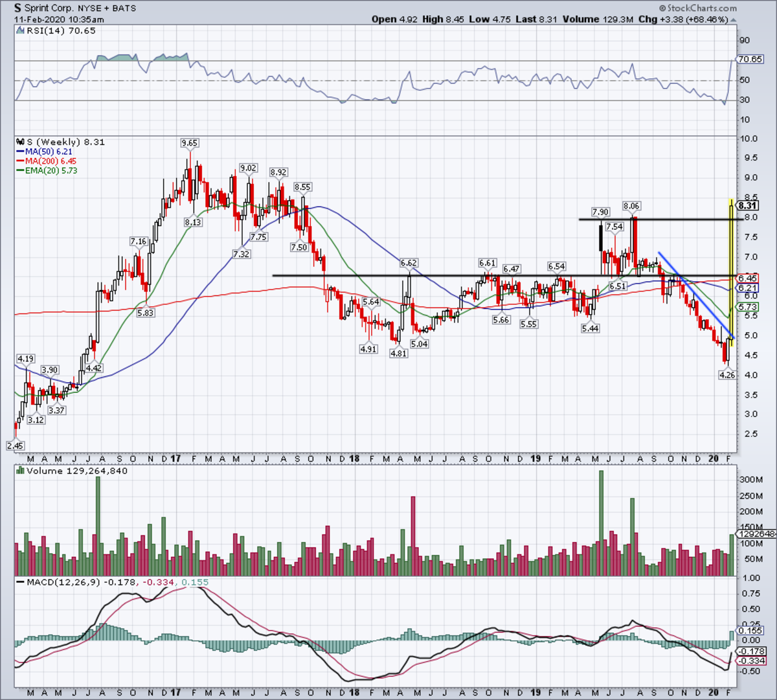Click the 7.50 price label

pos(300,247)
